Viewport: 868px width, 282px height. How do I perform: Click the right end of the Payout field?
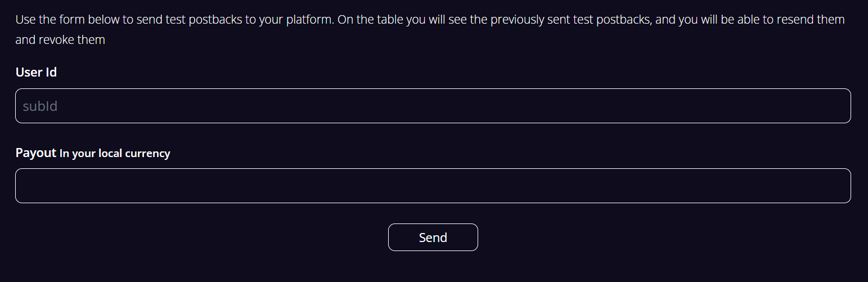click(833, 186)
